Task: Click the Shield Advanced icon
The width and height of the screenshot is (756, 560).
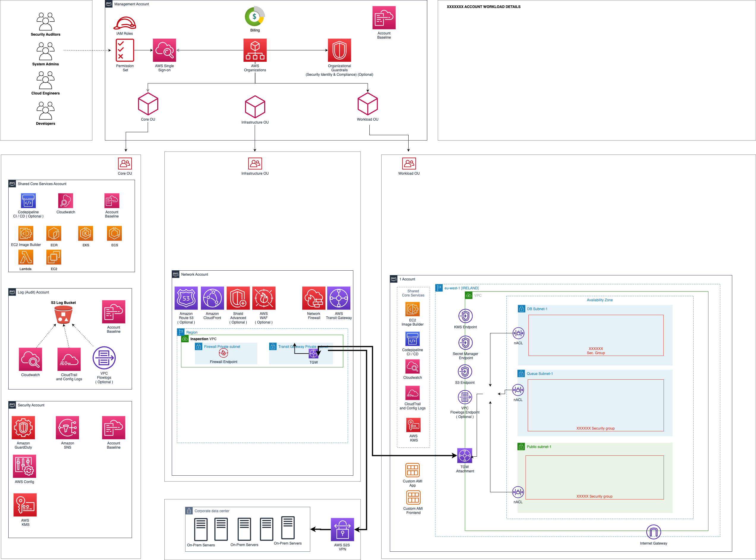Action: pyautogui.click(x=238, y=298)
